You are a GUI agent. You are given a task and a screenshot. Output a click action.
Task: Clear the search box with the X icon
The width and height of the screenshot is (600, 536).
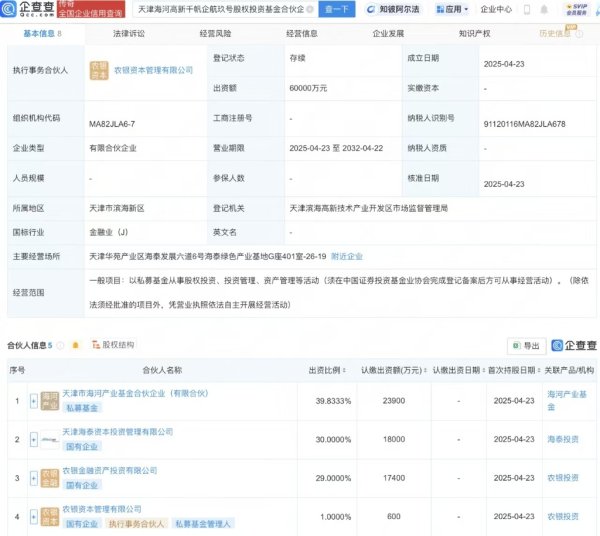309,9
